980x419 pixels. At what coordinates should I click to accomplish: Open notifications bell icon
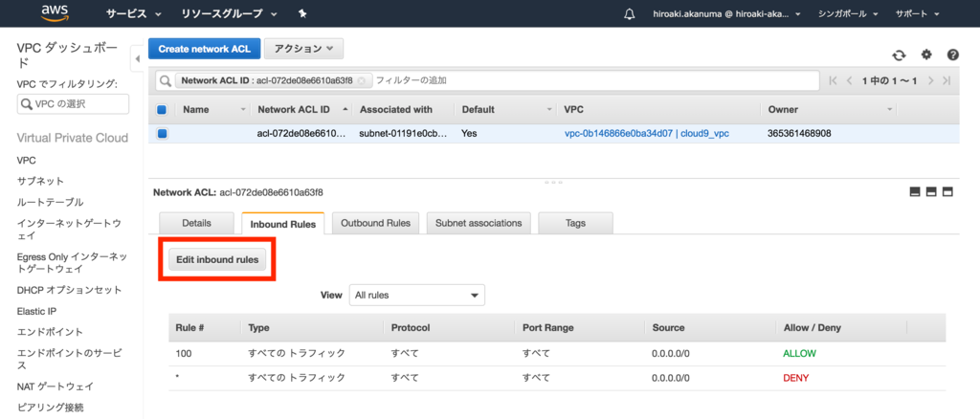coord(630,13)
